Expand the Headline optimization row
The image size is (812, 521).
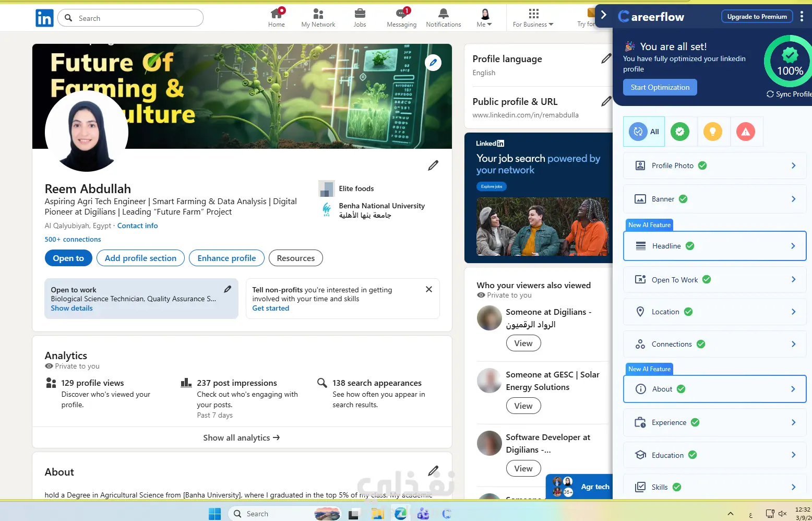[715, 246]
